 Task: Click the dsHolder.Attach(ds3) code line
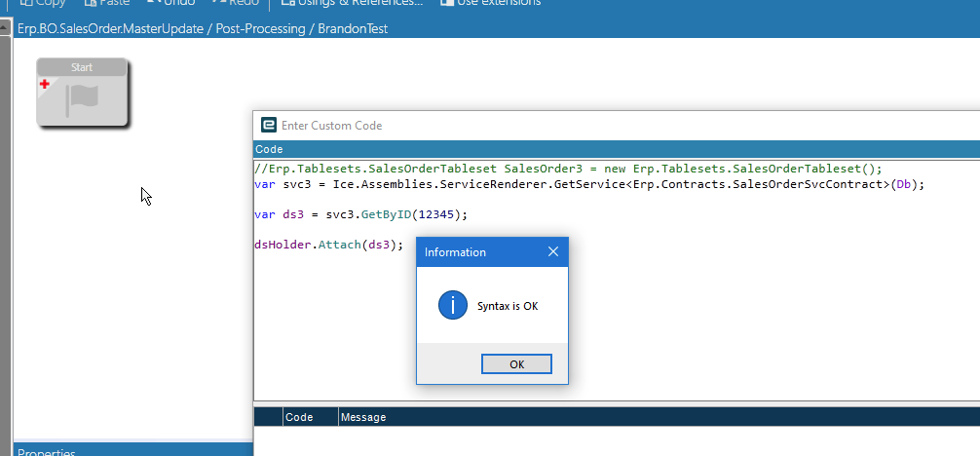[x=328, y=245]
